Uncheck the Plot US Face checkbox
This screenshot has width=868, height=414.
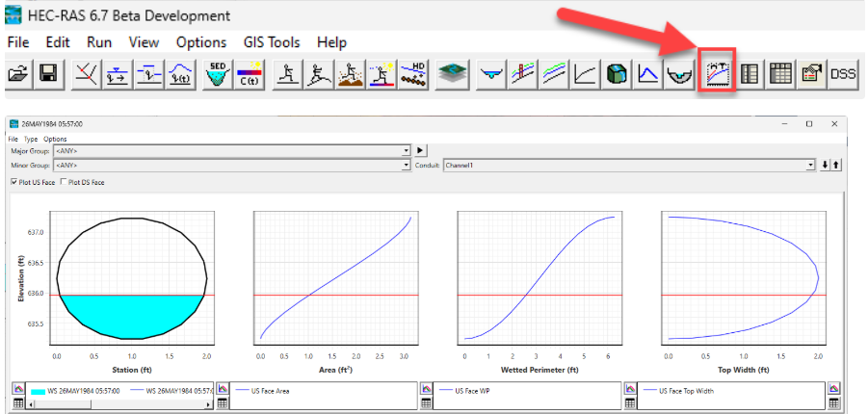[x=15, y=182]
